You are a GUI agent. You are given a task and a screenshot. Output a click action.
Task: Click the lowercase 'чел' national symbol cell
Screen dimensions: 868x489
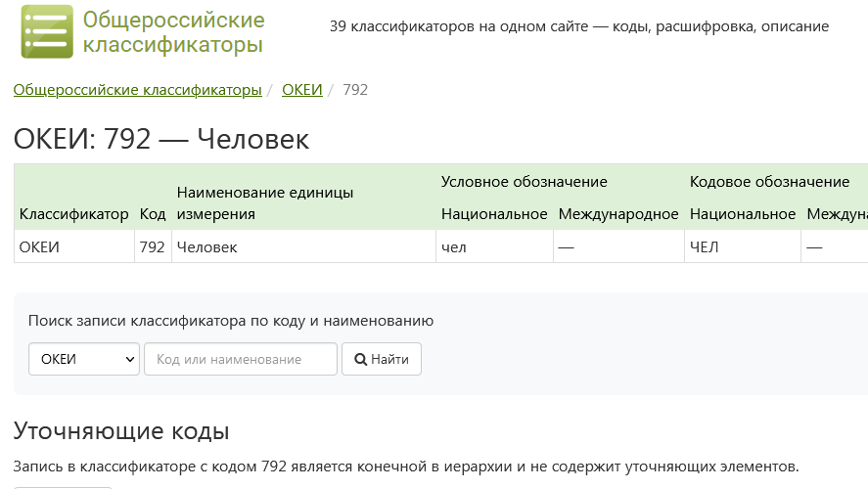(454, 247)
